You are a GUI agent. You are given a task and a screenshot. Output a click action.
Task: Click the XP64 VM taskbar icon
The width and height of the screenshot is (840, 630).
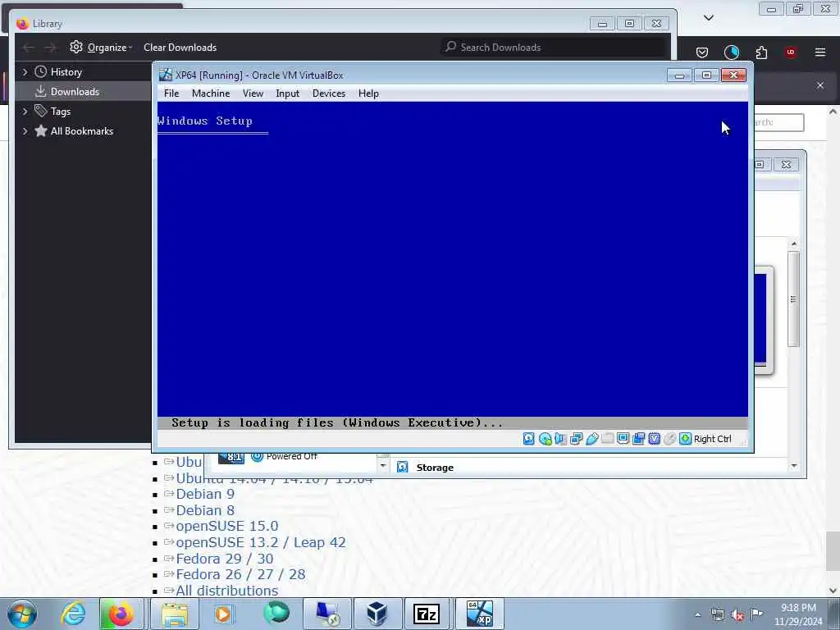[x=479, y=614]
